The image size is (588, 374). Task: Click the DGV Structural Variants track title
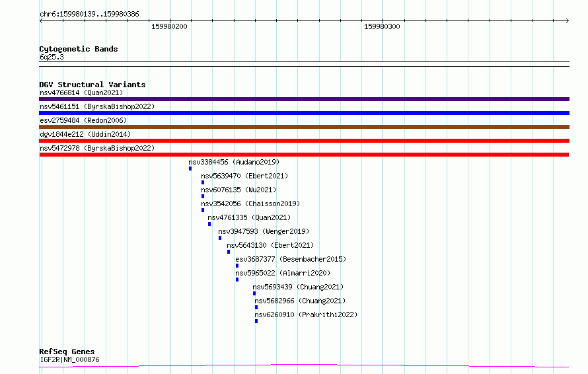92,85
